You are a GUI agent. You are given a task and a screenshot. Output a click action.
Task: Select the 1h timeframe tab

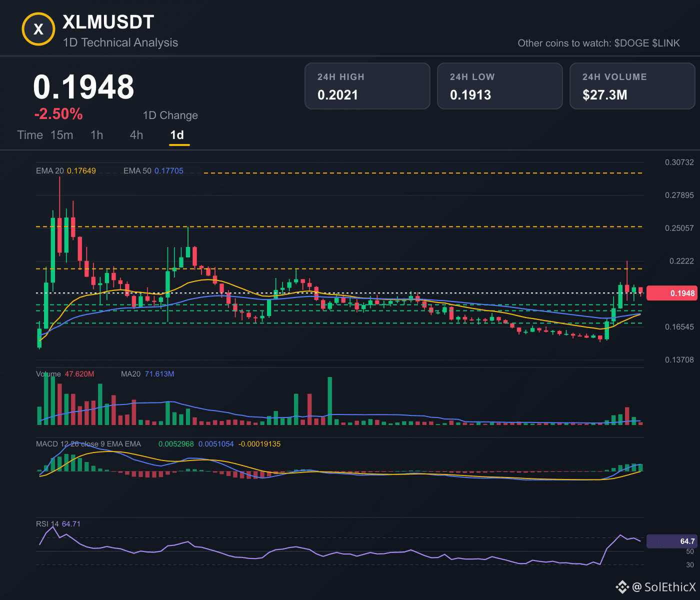point(97,135)
